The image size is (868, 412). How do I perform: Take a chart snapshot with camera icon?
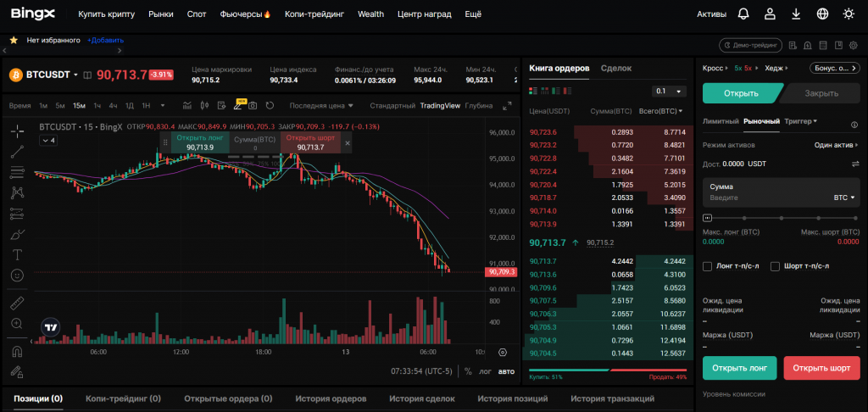pos(253,106)
